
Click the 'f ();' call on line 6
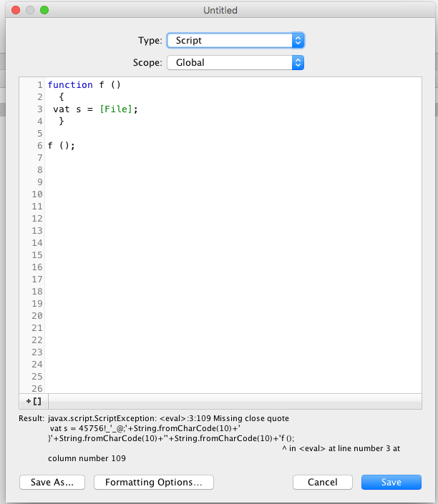(x=61, y=146)
